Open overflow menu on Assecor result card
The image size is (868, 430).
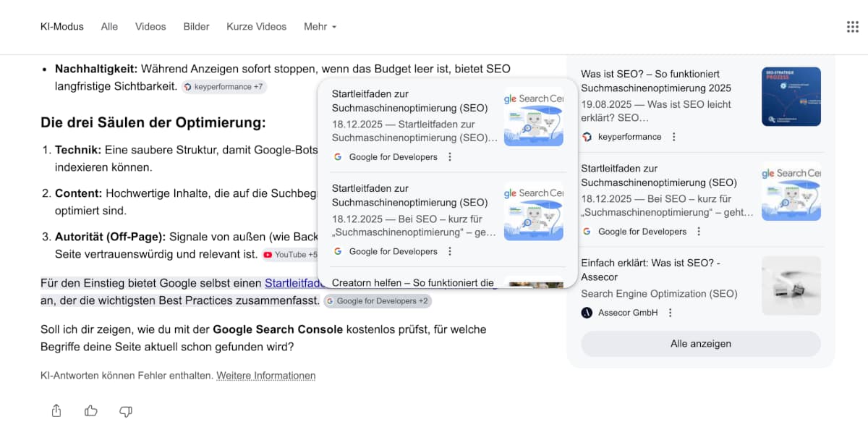pos(669,312)
